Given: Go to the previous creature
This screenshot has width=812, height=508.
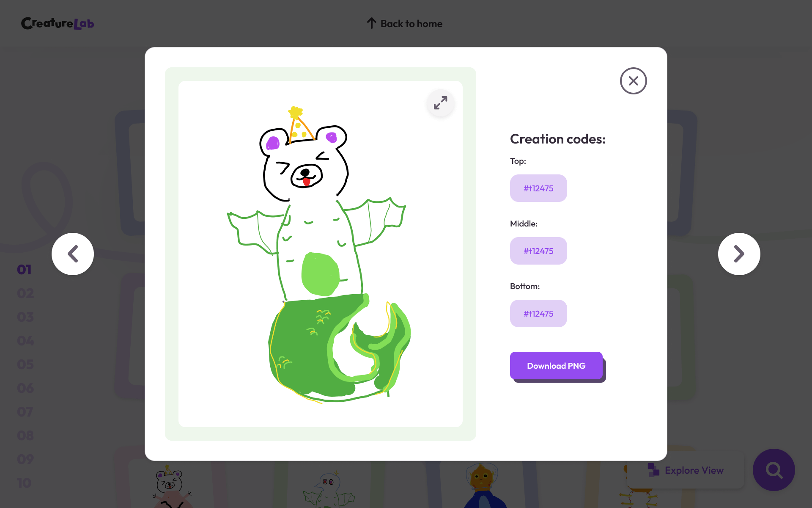Looking at the screenshot, I should (73, 254).
